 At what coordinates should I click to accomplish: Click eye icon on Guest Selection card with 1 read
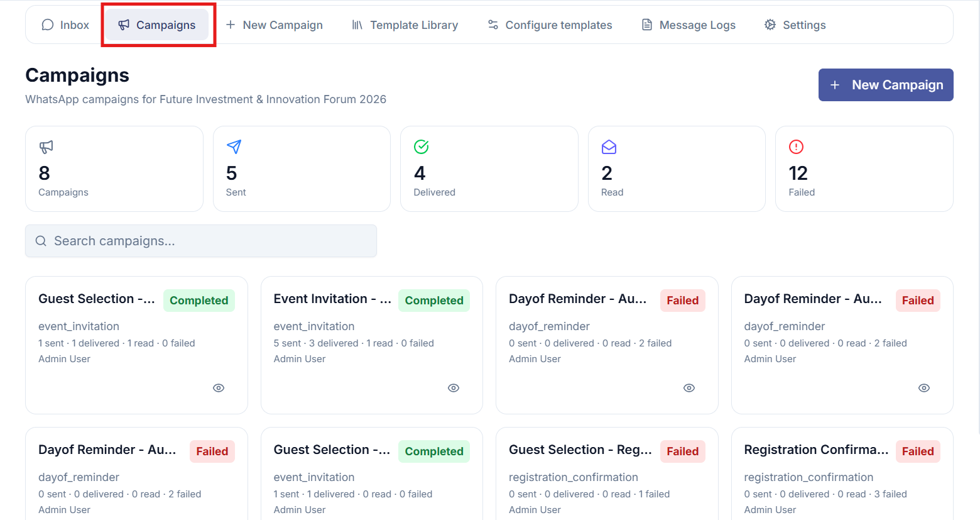pos(219,388)
